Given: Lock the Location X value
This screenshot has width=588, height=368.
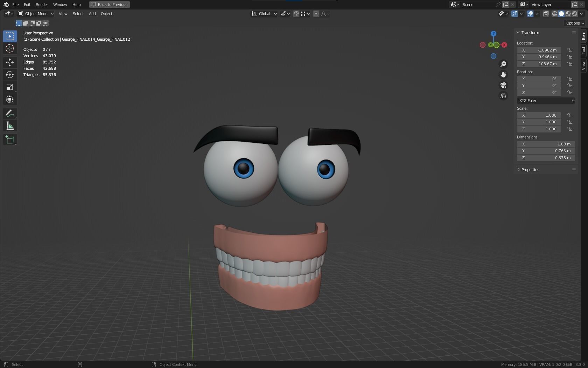Looking at the screenshot, I should 570,50.
